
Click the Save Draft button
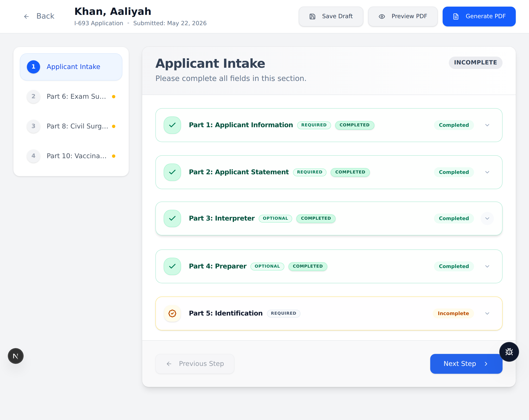click(331, 17)
